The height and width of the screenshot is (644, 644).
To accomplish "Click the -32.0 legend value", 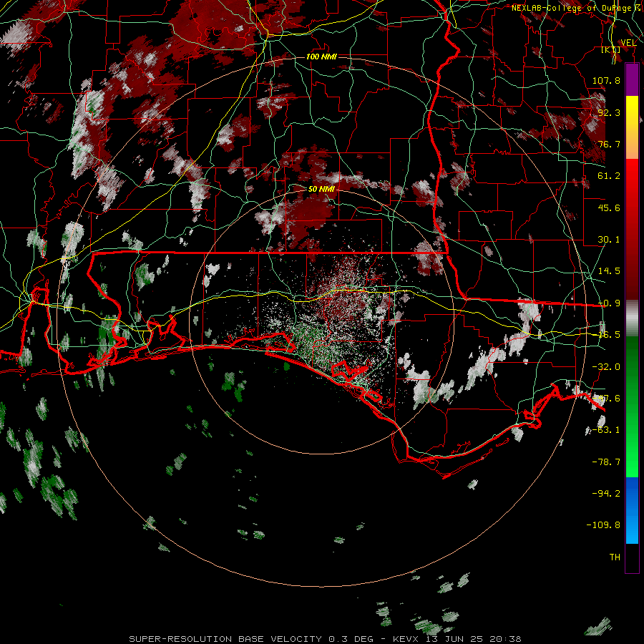I will [x=606, y=367].
